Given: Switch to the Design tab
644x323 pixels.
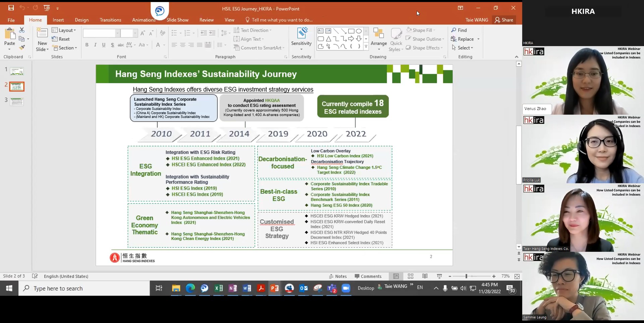Looking at the screenshot, I should click(82, 20).
